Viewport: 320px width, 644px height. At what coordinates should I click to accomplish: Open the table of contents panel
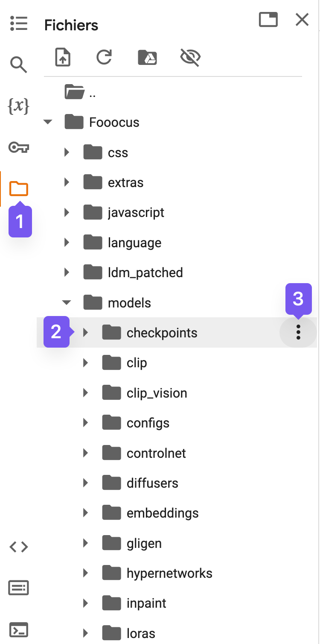(19, 23)
